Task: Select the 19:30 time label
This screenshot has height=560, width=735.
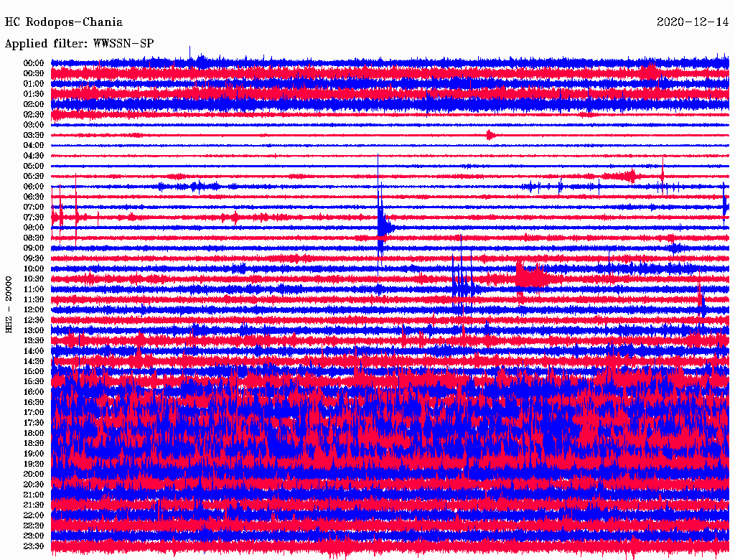Action: pyautogui.click(x=34, y=464)
